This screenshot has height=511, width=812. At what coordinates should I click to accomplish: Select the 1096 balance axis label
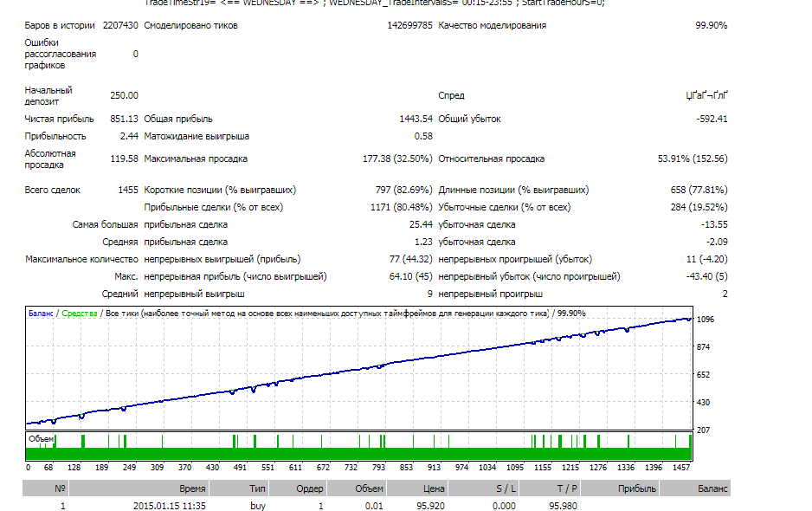tap(706, 320)
